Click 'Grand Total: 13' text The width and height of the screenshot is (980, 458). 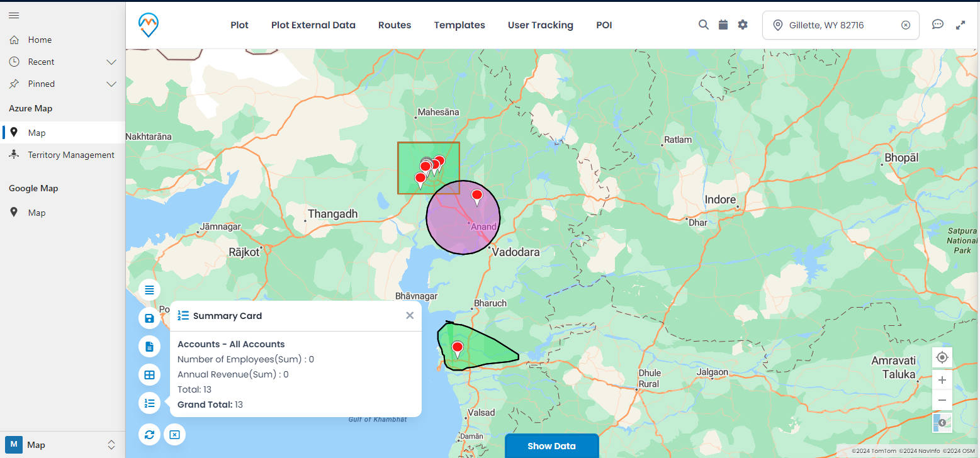point(210,405)
